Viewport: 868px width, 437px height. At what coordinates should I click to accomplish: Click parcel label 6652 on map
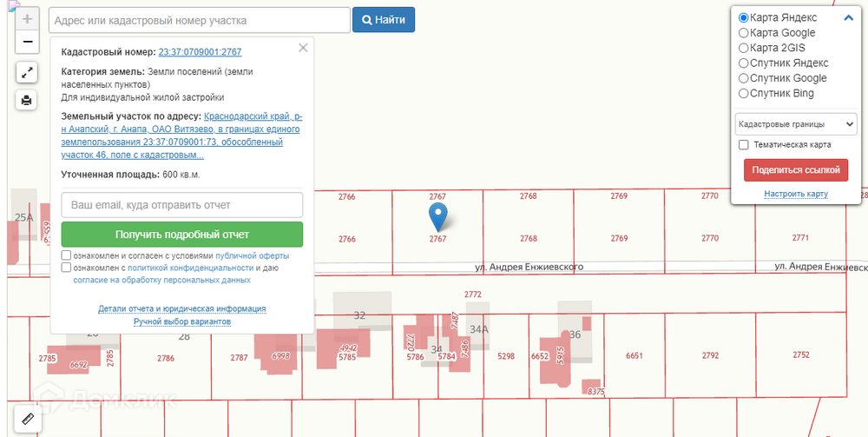coord(539,356)
